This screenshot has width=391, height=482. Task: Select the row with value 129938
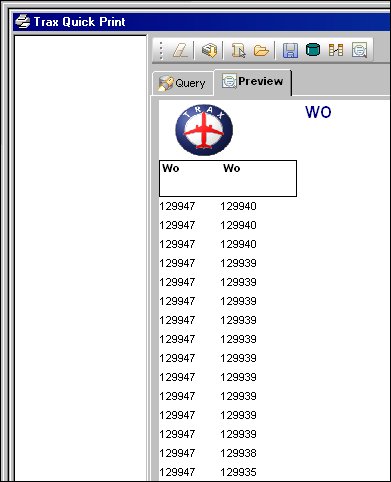pos(208,453)
